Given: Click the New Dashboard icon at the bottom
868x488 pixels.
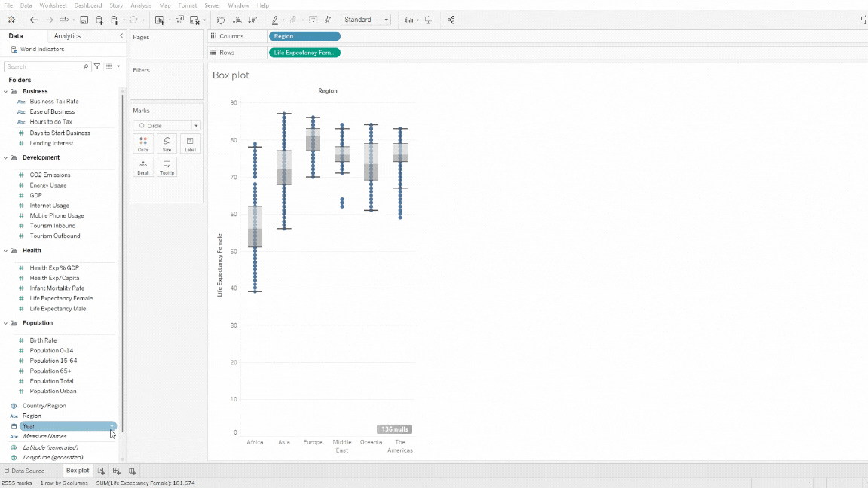Looking at the screenshot, I should click(x=116, y=471).
